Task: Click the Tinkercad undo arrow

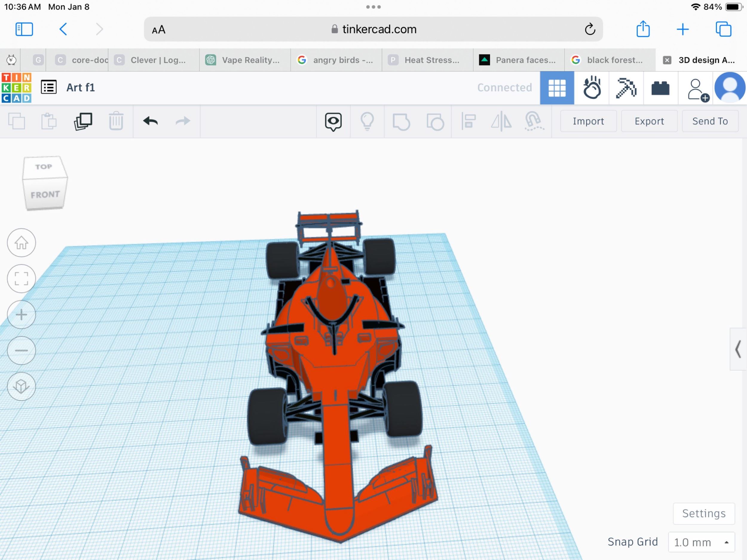Action: pos(150,121)
